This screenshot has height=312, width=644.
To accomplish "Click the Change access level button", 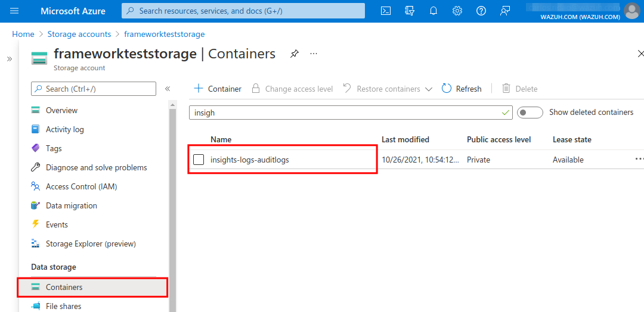I will coord(292,89).
